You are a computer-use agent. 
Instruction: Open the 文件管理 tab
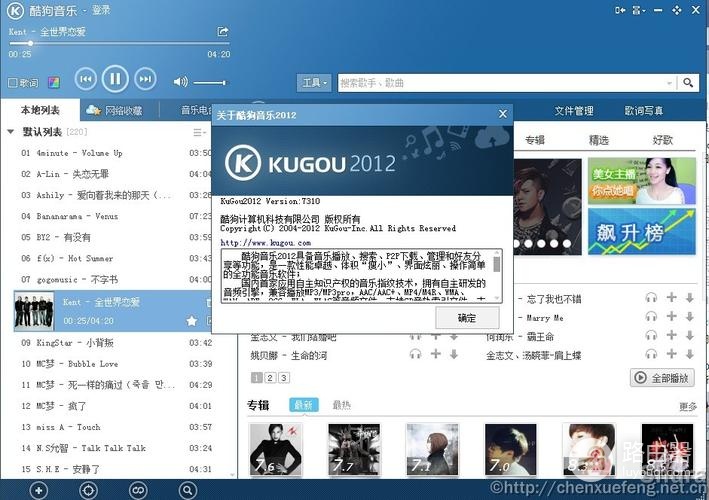click(x=574, y=111)
